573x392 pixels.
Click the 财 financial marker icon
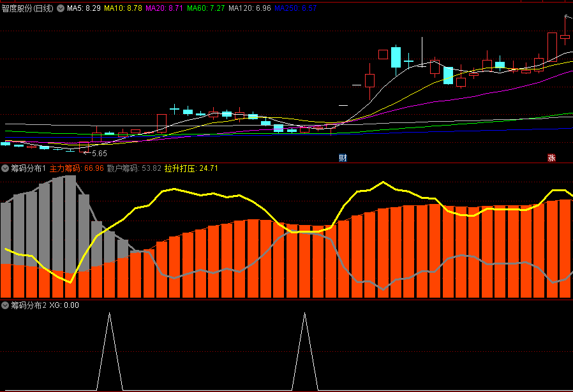pos(343,157)
